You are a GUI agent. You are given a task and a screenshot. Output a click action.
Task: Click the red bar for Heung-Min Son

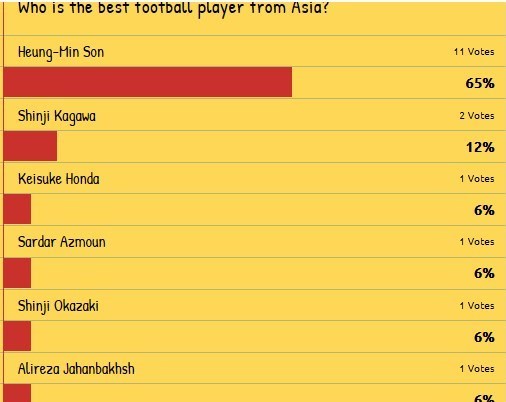pyautogui.click(x=148, y=82)
